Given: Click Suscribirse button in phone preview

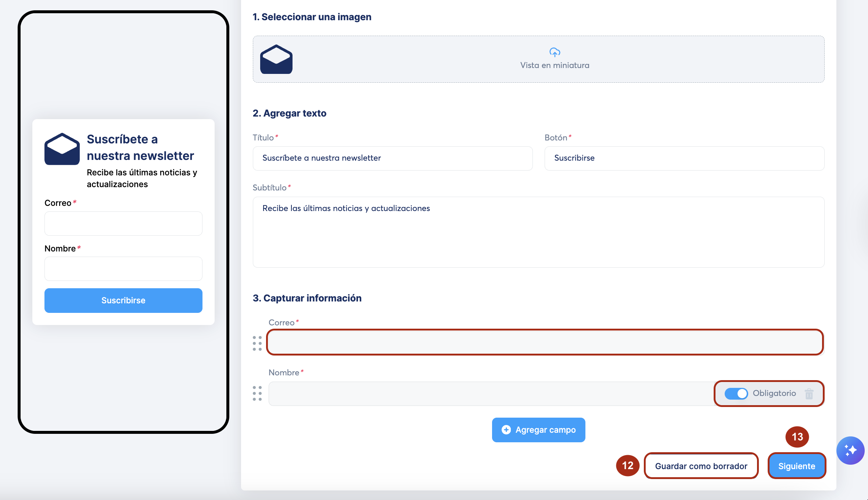Looking at the screenshot, I should coord(123,300).
